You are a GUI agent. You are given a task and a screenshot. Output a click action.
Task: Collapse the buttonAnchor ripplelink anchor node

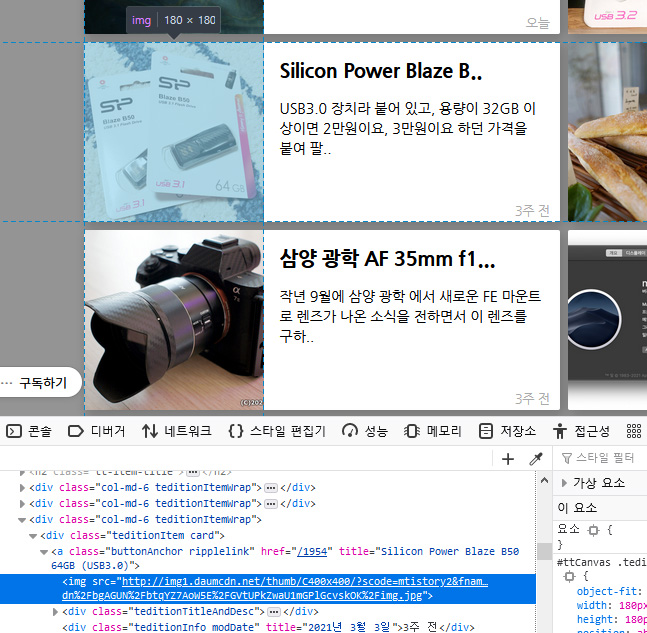coord(44,552)
